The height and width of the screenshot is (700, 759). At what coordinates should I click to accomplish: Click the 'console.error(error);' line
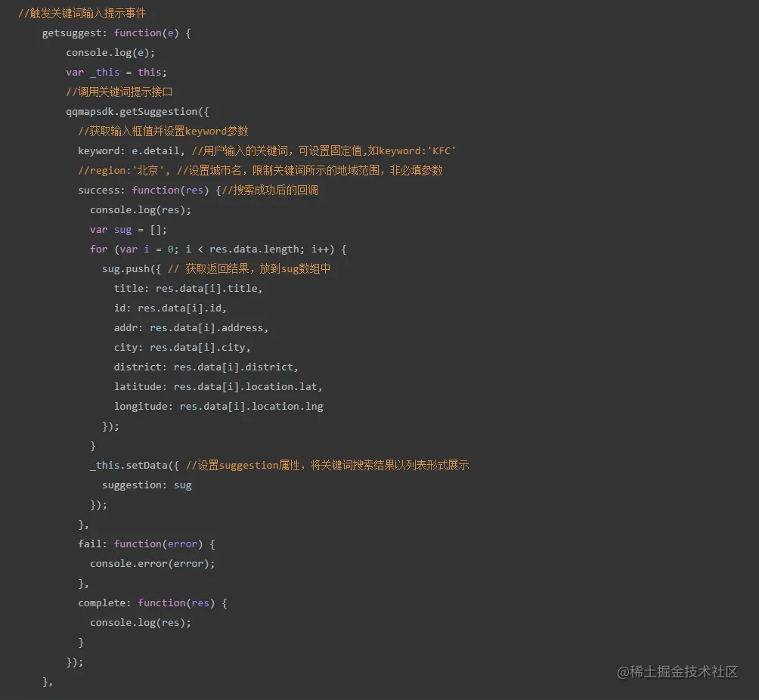[152, 563]
